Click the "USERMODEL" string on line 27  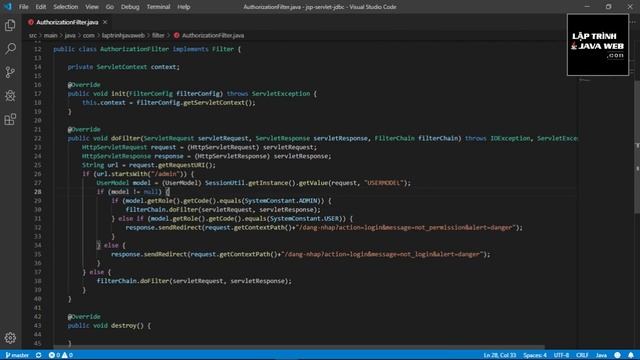[x=384, y=183]
